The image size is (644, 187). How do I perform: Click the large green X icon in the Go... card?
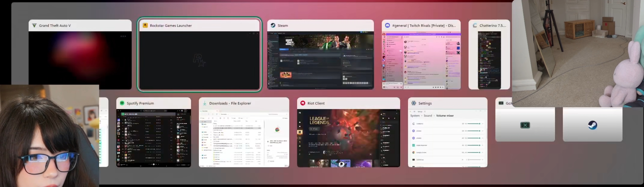click(525, 125)
